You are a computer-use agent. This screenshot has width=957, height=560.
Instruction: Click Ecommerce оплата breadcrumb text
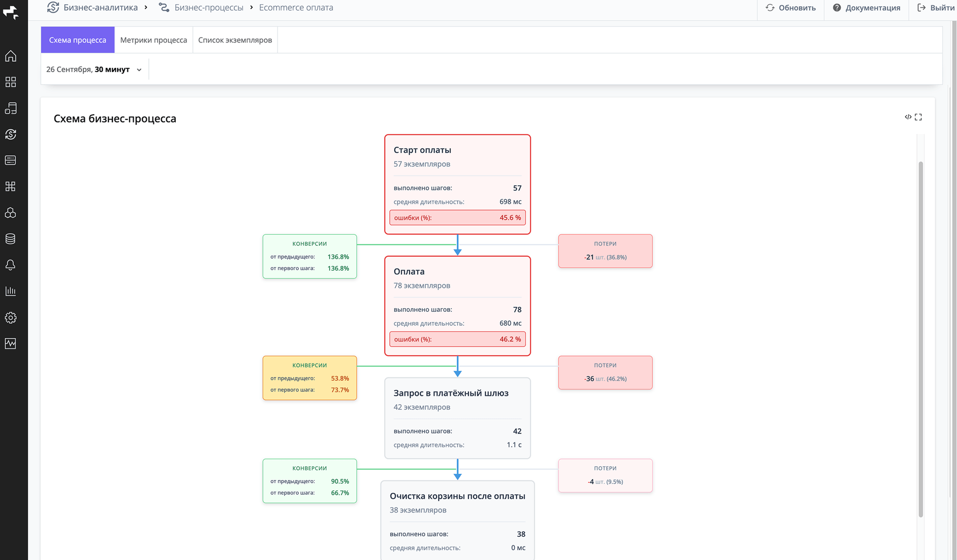(x=296, y=8)
